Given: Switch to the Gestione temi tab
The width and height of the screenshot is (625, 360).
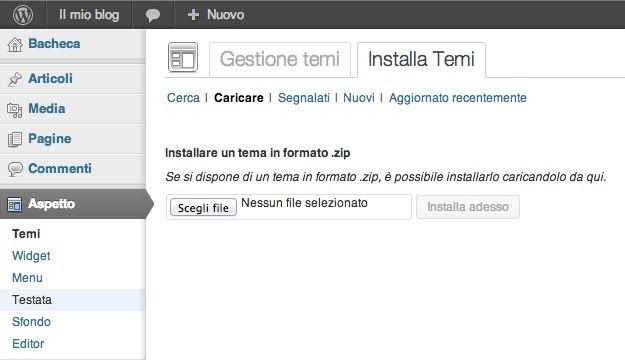Looking at the screenshot, I should coord(280,59).
